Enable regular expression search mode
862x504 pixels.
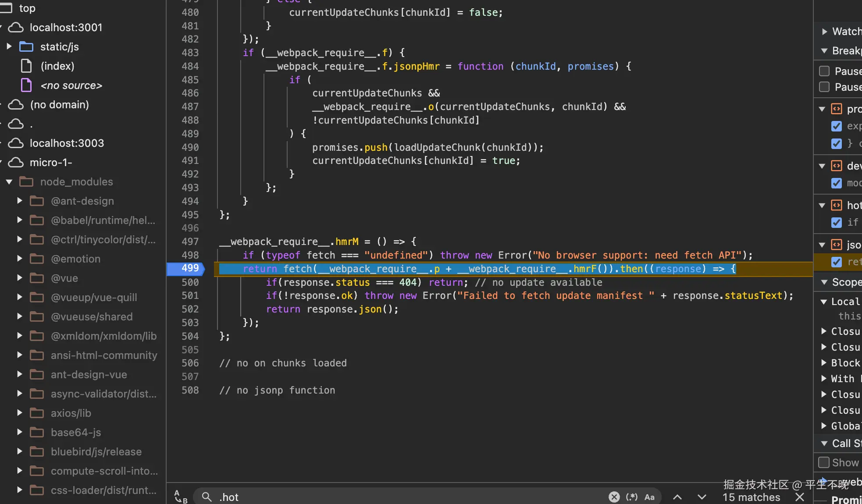pyautogui.click(x=631, y=497)
